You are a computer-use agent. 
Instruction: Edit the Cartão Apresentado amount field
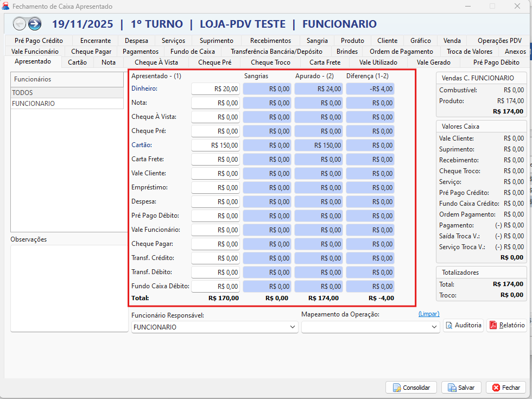tap(216, 145)
